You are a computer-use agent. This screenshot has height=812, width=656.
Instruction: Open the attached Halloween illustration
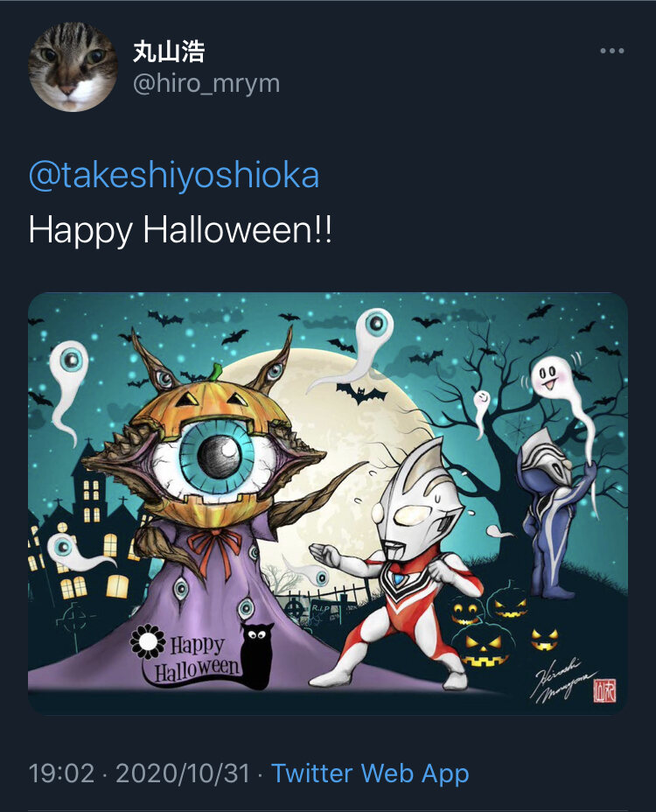pyautogui.click(x=328, y=503)
